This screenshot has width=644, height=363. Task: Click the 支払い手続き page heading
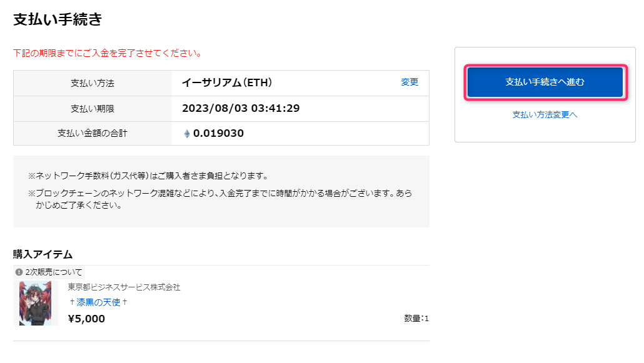[58, 19]
